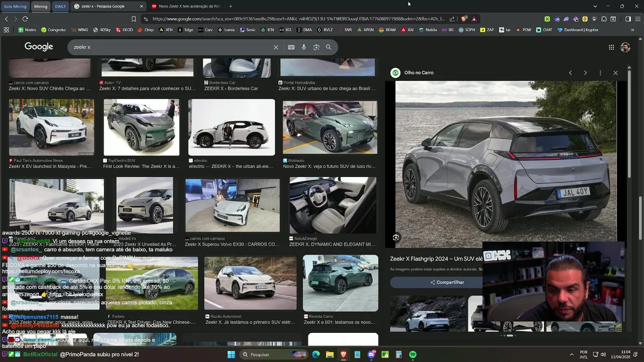Image resolution: width=644 pixels, height=362 pixels.
Task: Open Paul Tan's Zeekr X Malaysia thumbnail
Action: [x=51, y=127]
